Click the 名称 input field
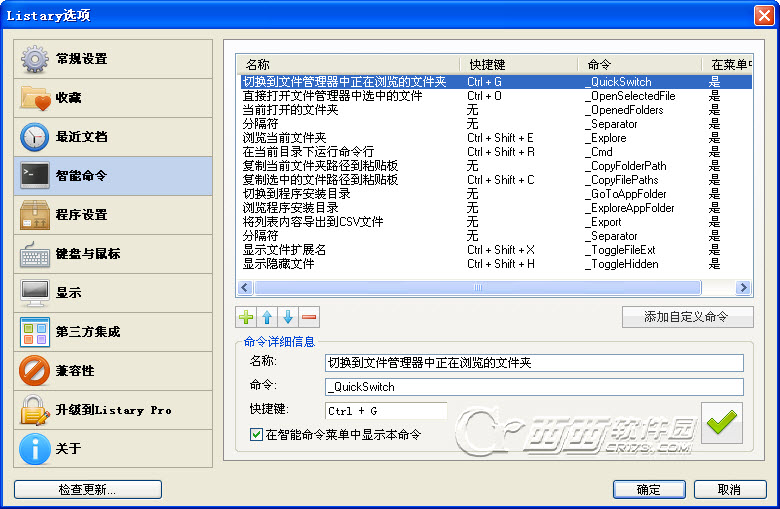780x509 pixels. (534, 363)
